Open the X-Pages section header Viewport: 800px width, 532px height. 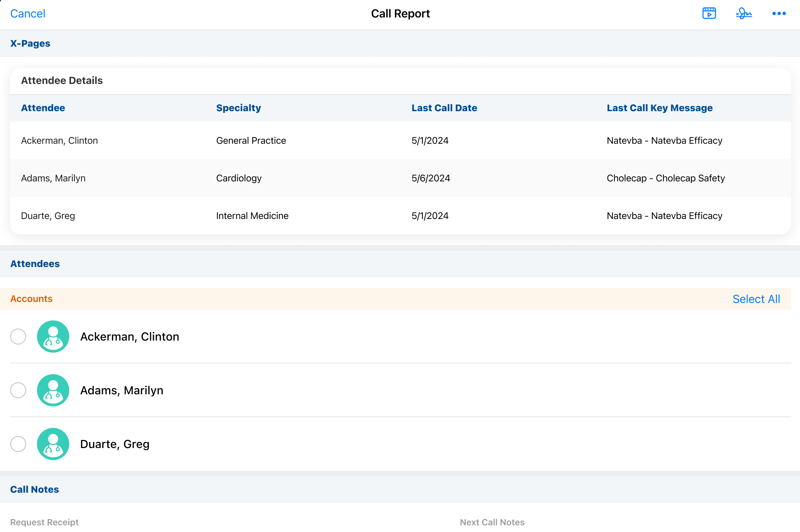tap(30, 43)
